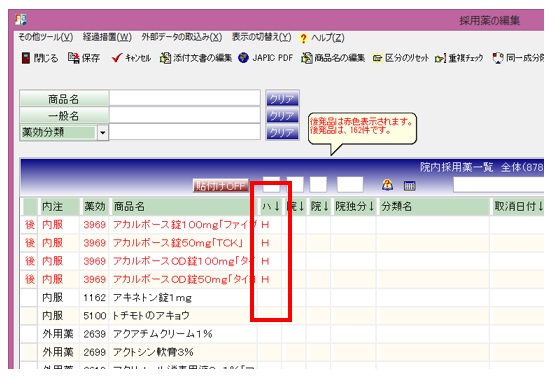Viewport: 554px width, 377px height.
Task: Sort by ハ↓ column header
Action: point(270,207)
